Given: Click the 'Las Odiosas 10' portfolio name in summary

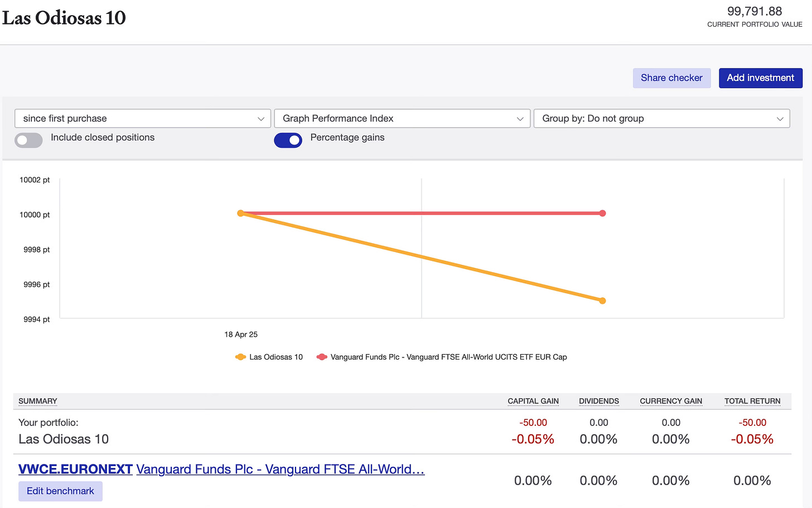Looking at the screenshot, I should (x=64, y=439).
